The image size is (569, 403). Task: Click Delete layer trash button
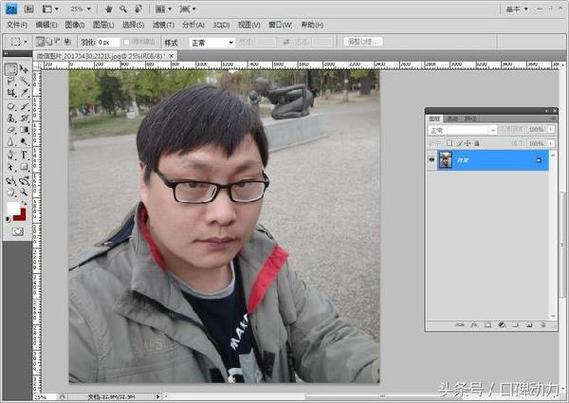click(543, 325)
